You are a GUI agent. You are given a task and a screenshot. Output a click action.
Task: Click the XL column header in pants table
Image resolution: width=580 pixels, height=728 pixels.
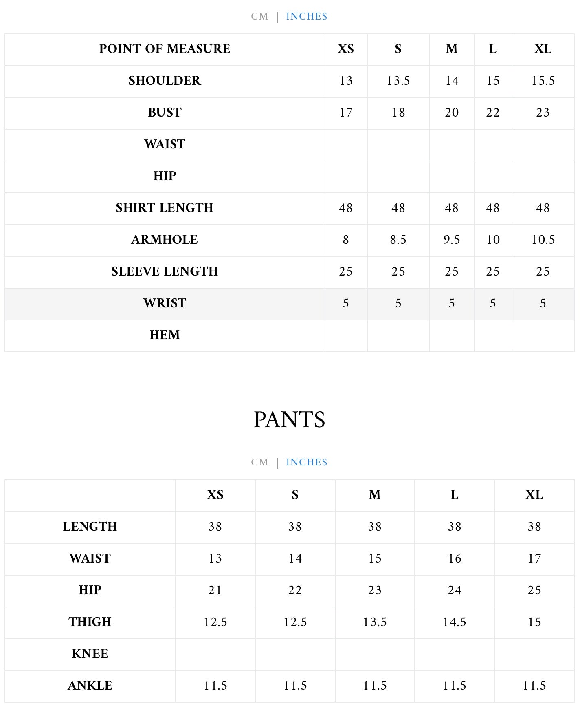coord(534,495)
